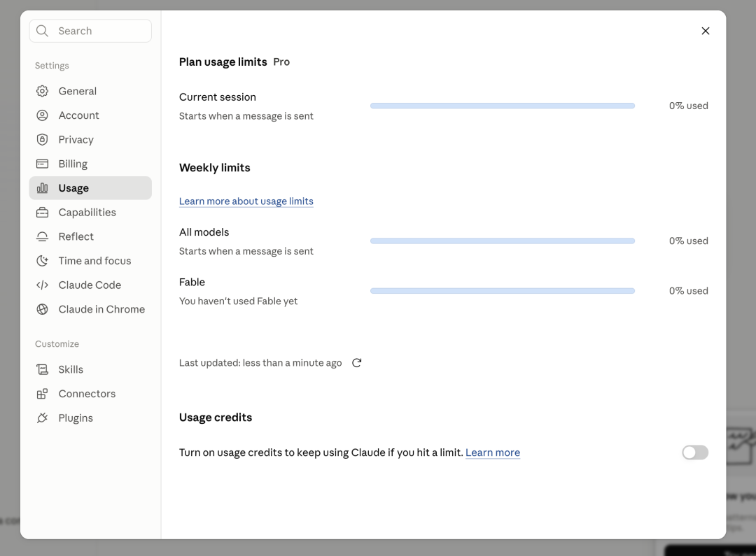Open the Plugins page

pos(90,418)
